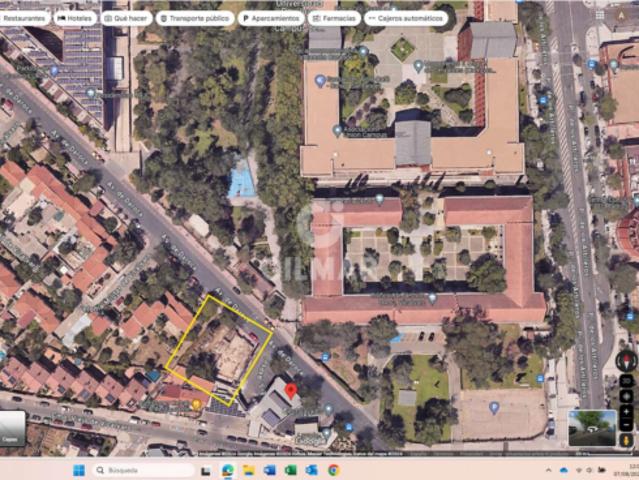The image size is (639, 480).
Task: Select the Street View pegman
Action: coord(626,440)
